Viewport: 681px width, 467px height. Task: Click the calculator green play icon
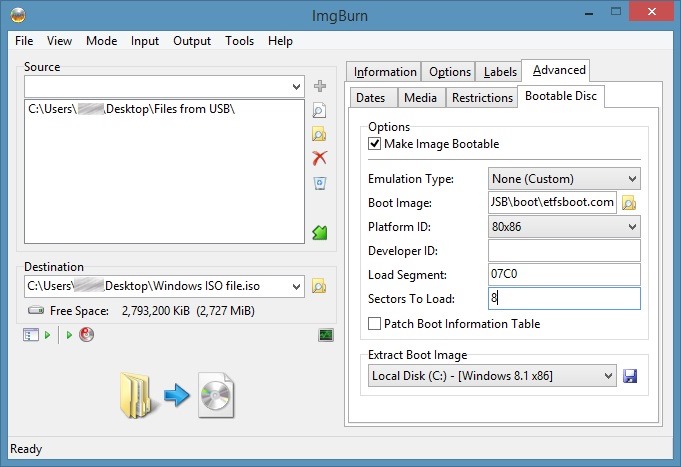click(47, 335)
